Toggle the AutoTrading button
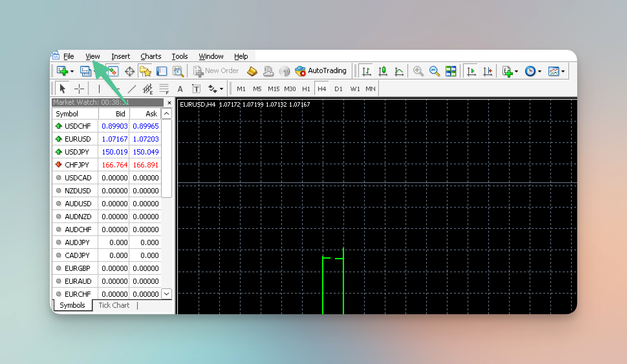The image size is (627, 364). (320, 71)
